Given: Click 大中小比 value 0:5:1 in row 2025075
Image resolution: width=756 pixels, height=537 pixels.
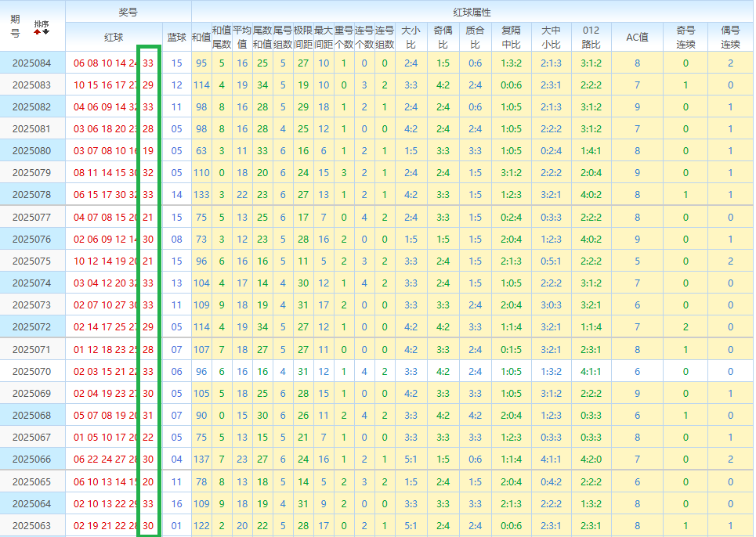Looking at the screenshot, I should click(x=551, y=261).
